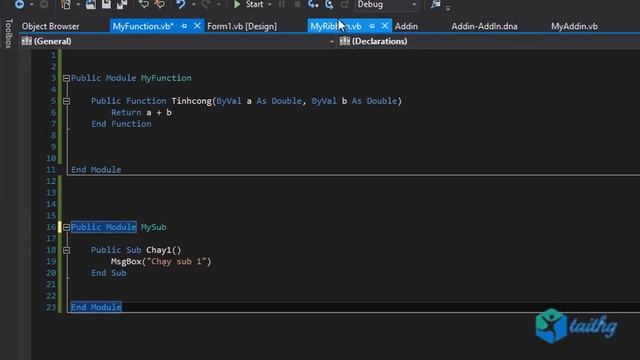Viewport: 640px width, 360px height.
Task: Collapse the Chay1 sub outline
Action: (x=66, y=250)
